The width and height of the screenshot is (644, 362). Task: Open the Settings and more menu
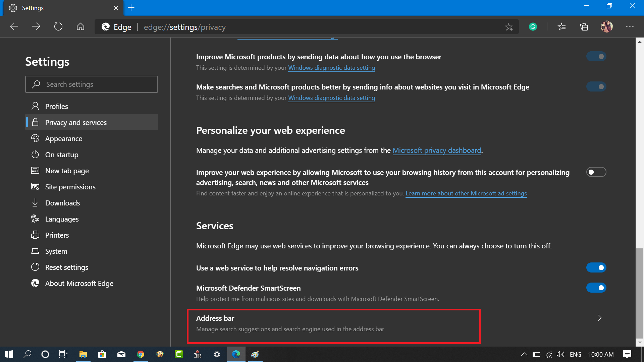[x=630, y=26]
